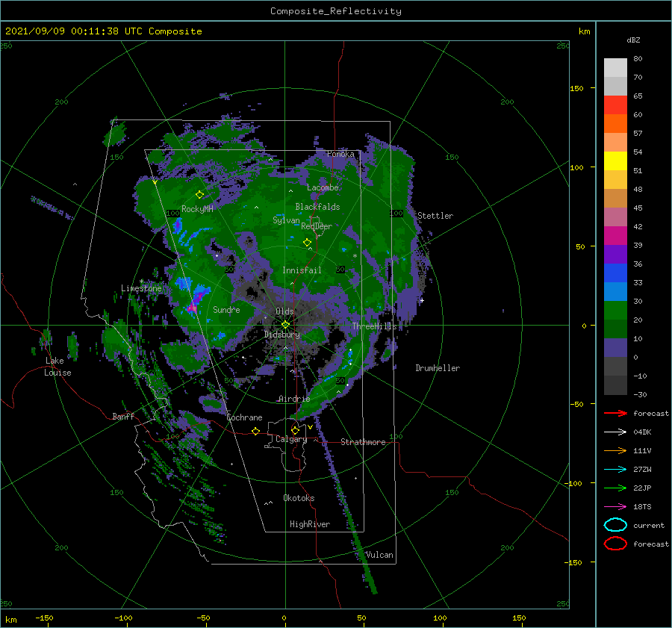Click the 04DK legend text
The width and height of the screenshot is (672, 628).
[x=642, y=432]
